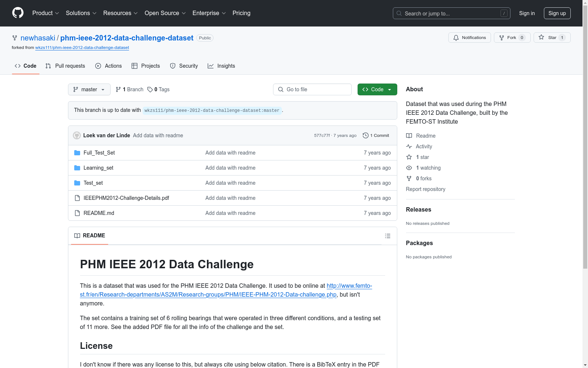Screen dimensions: 588x368
Task: Click the Sign up button
Action: [557, 13]
